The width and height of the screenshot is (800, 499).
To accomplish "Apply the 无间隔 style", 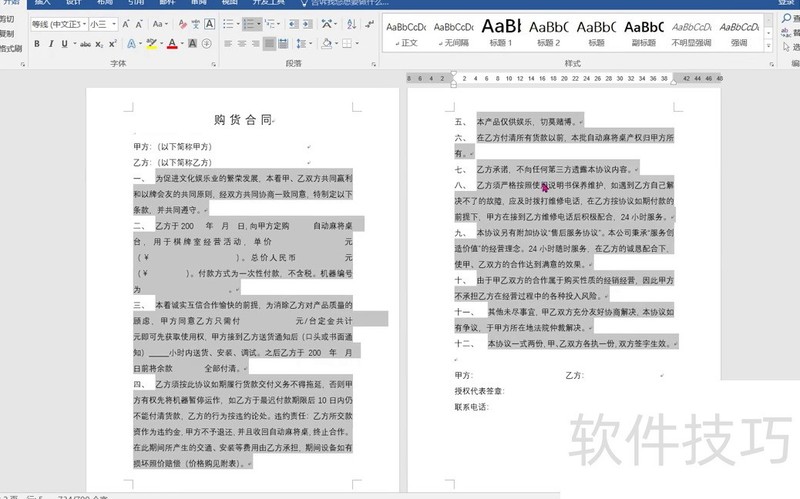I will pos(453,33).
